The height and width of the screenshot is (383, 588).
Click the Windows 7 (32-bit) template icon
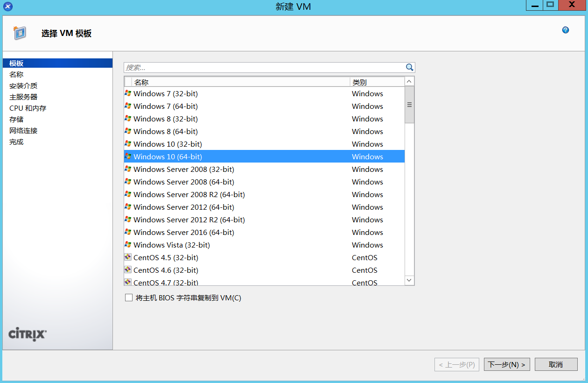[128, 93]
